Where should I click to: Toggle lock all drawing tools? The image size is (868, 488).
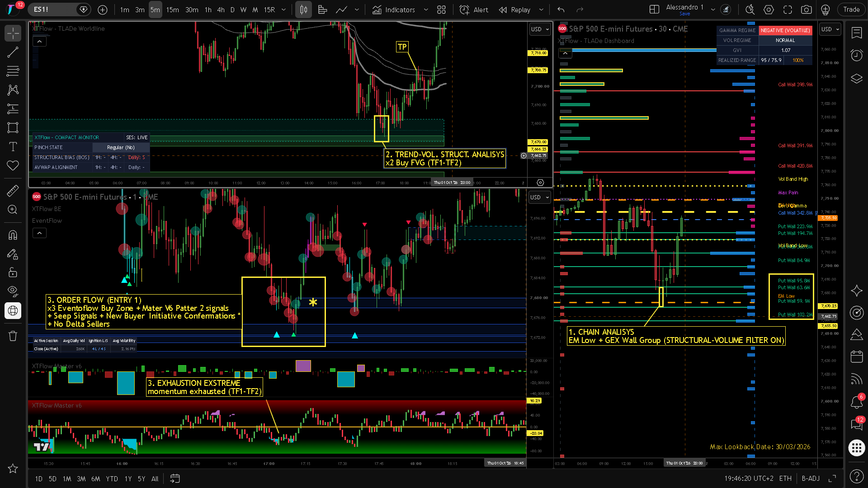13,272
